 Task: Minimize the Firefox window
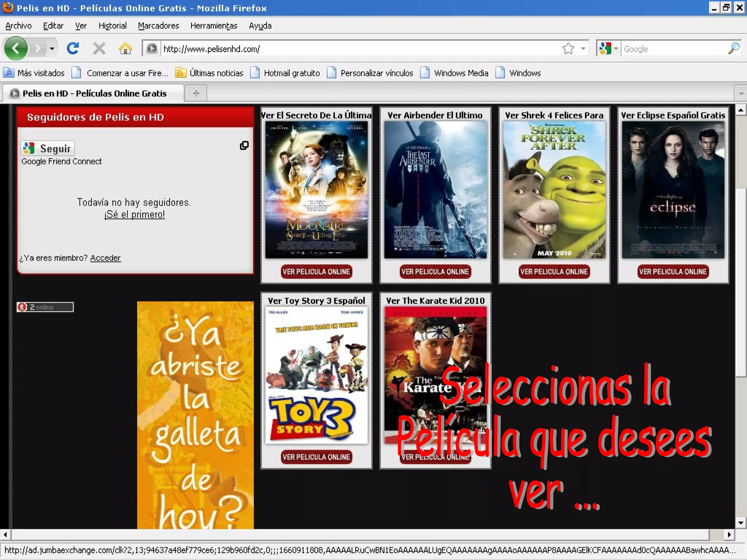[x=714, y=8]
